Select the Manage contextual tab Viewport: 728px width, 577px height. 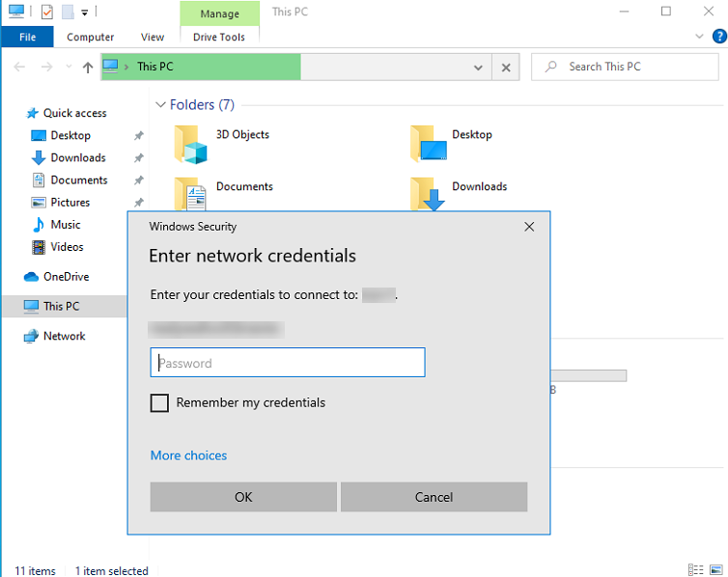pyautogui.click(x=219, y=14)
